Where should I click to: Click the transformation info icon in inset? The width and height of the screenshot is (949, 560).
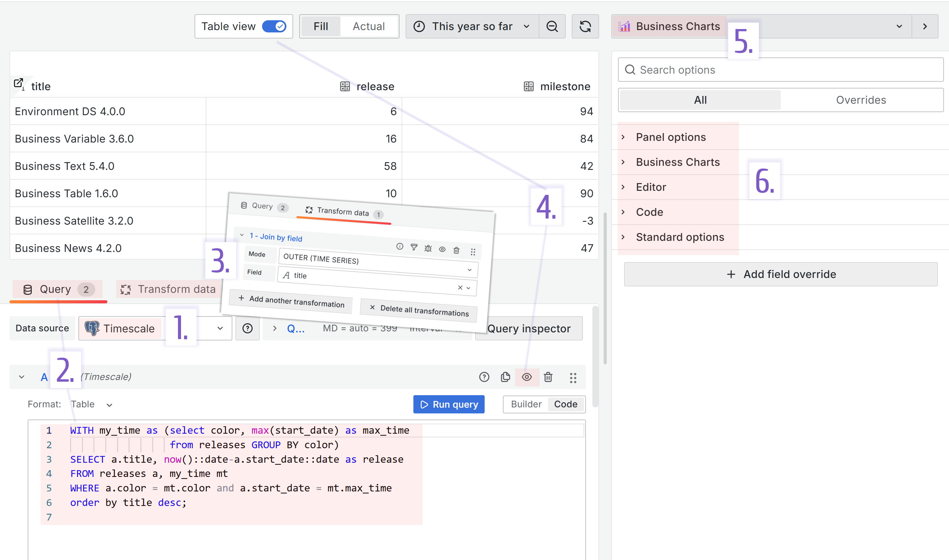point(400,247)
